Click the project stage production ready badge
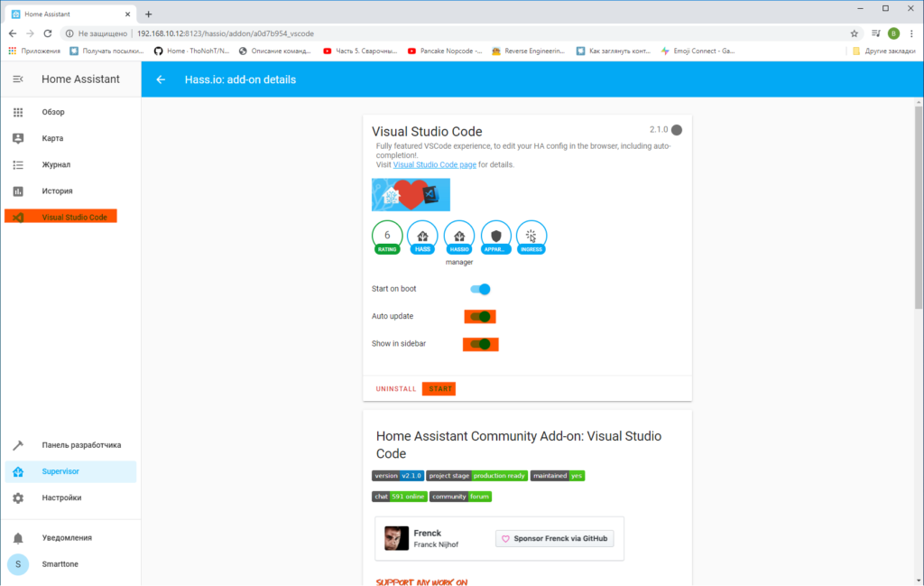This screenshot has height=586, width=924. point(476,476)
